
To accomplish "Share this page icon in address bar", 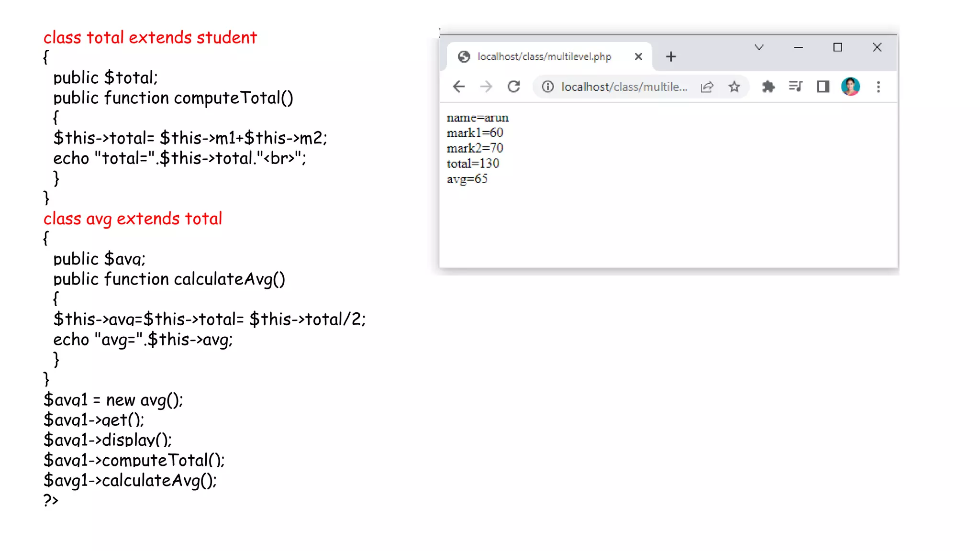I will coord(707,87).
